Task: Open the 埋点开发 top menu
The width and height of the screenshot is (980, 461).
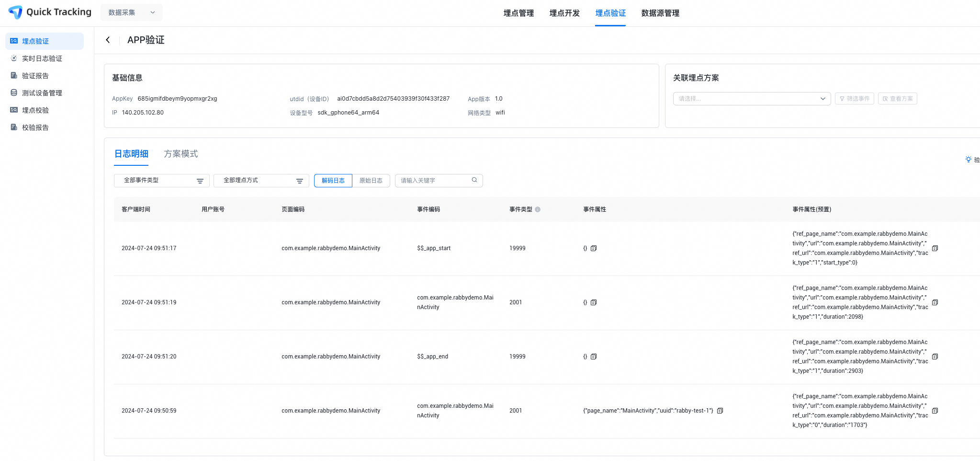Action: [x=564, y=13]
